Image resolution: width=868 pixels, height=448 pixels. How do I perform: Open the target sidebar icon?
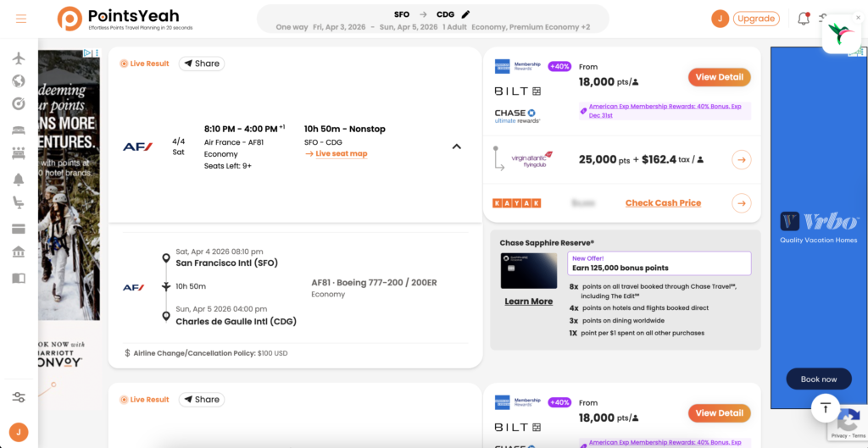click(19, 104)
